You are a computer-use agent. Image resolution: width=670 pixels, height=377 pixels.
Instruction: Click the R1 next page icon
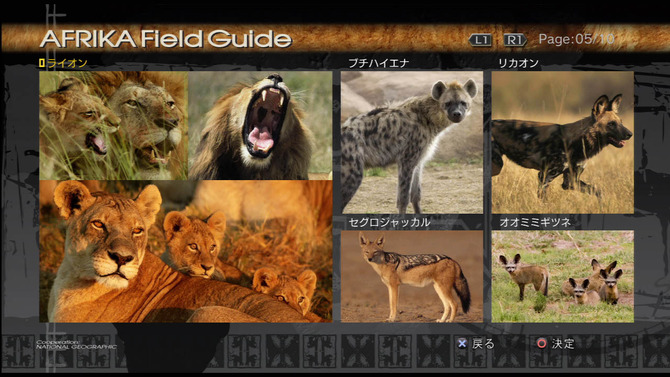pos(515,40)
